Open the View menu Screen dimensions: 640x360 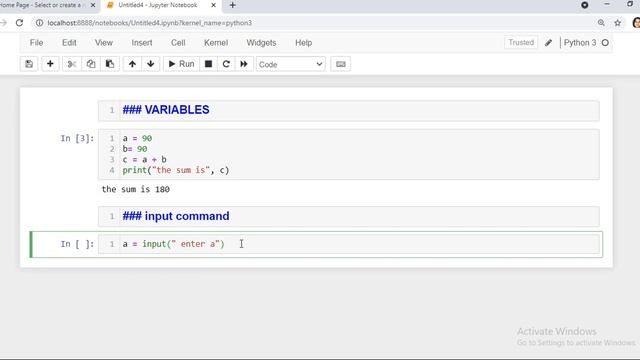click(x=104, y=42)
